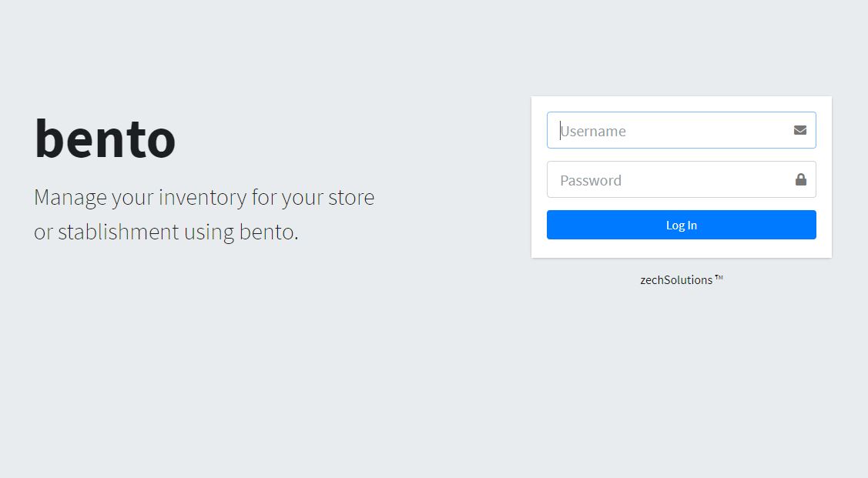
Task: Click the envelope icon in Username field
Action: 800,130
